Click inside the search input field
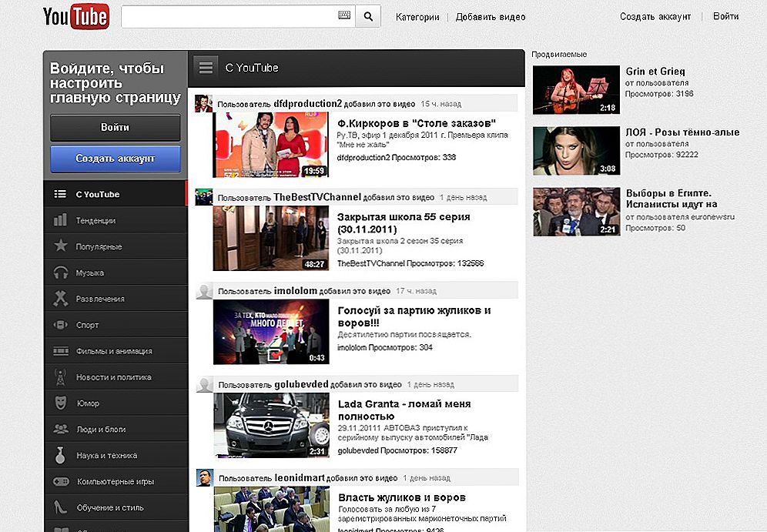 (231, 15)
